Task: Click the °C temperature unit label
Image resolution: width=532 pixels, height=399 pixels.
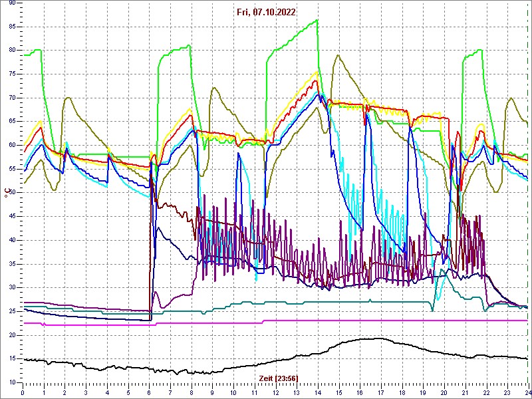Action: [6, 194]
